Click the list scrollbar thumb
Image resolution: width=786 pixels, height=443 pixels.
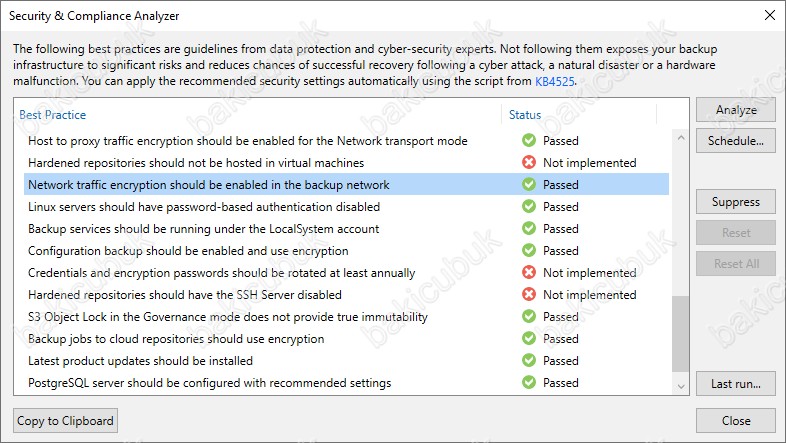click(681, 334)
